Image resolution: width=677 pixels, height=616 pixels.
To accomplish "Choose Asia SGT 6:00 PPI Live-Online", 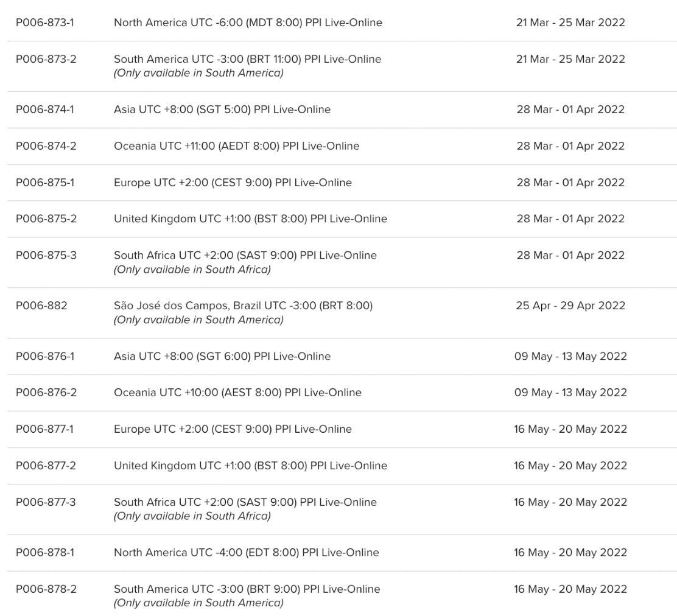I will tap(222, 357).
